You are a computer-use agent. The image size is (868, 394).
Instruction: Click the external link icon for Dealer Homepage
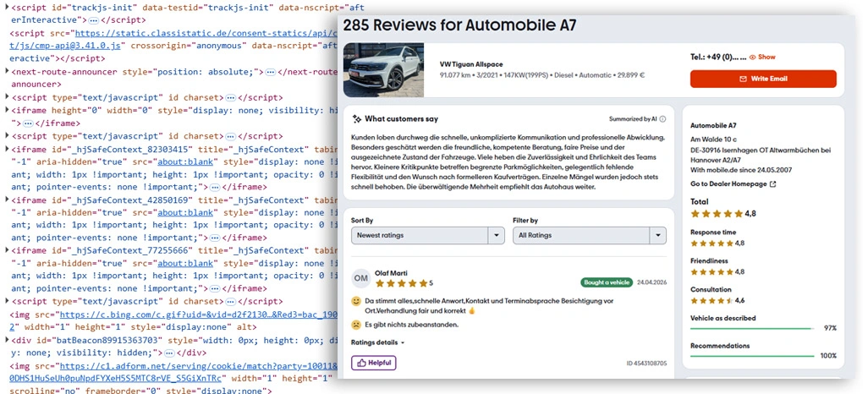tap(772, 183)
